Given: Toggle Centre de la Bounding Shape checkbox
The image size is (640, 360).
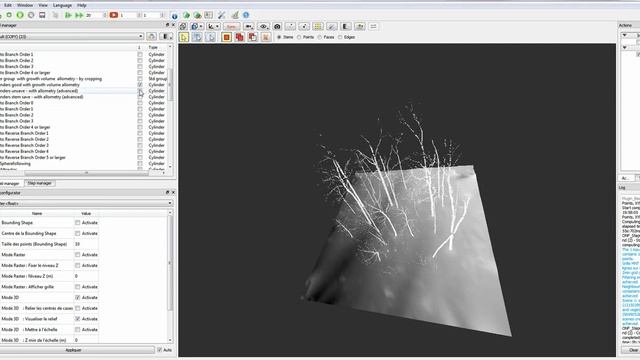Looking at the screenshot, I should coord(78,233).
